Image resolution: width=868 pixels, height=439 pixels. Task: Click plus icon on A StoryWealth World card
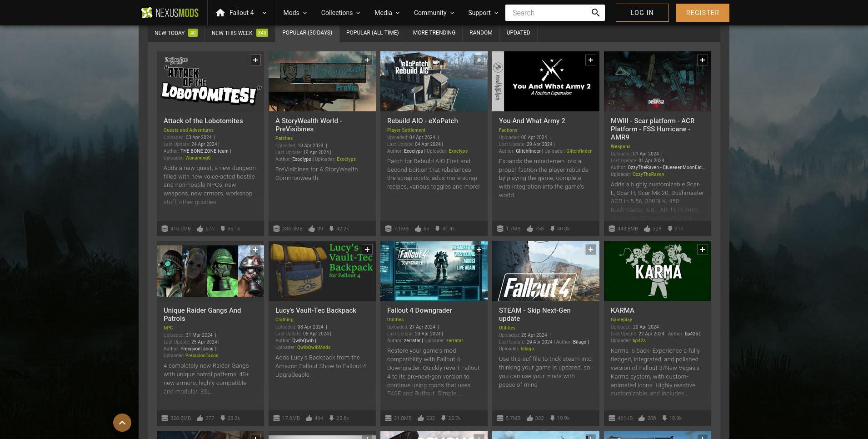[367, 60]
